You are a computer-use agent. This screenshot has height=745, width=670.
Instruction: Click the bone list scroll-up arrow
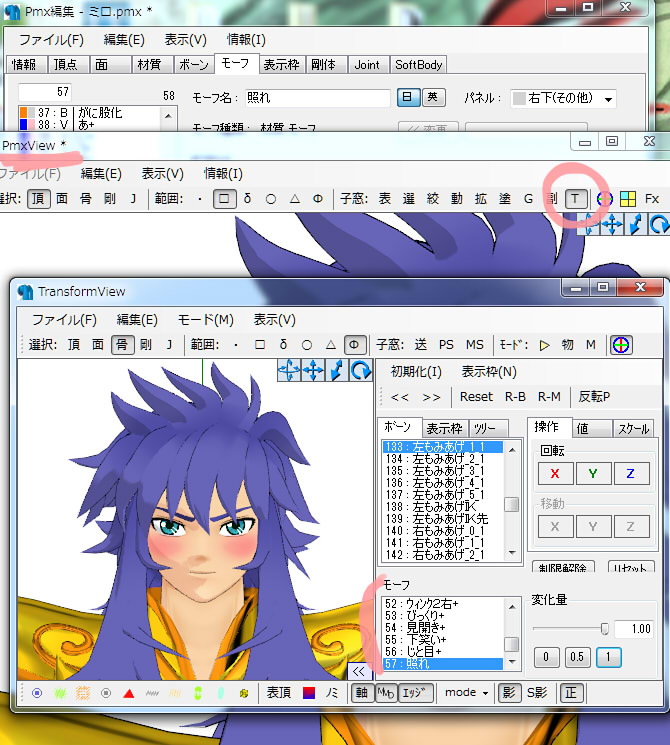pyautogui.click(x=512, y=449)
